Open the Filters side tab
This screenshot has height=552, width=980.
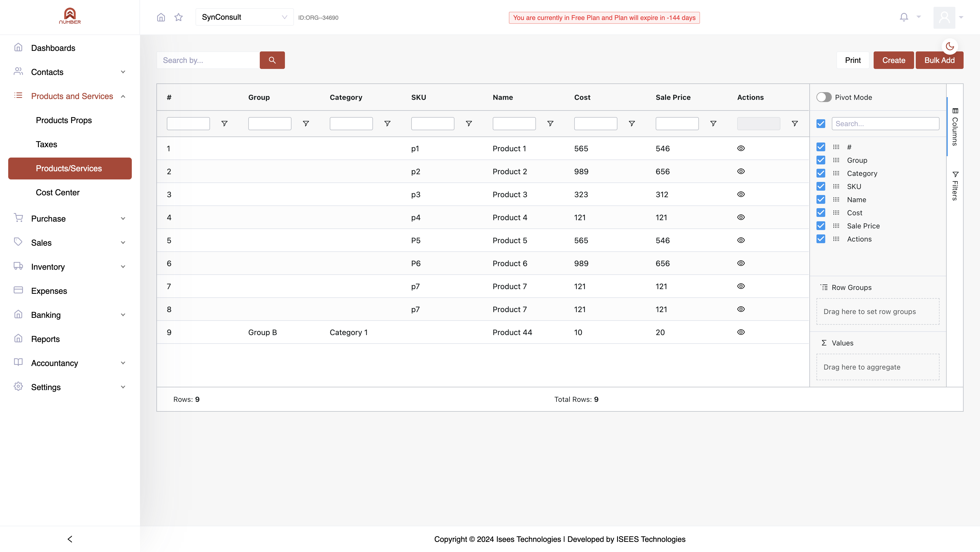(x=955, y=186)
